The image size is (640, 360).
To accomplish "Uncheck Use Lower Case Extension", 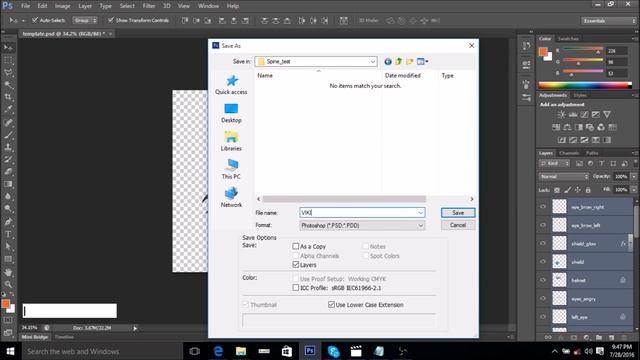I will pos(331,304).
